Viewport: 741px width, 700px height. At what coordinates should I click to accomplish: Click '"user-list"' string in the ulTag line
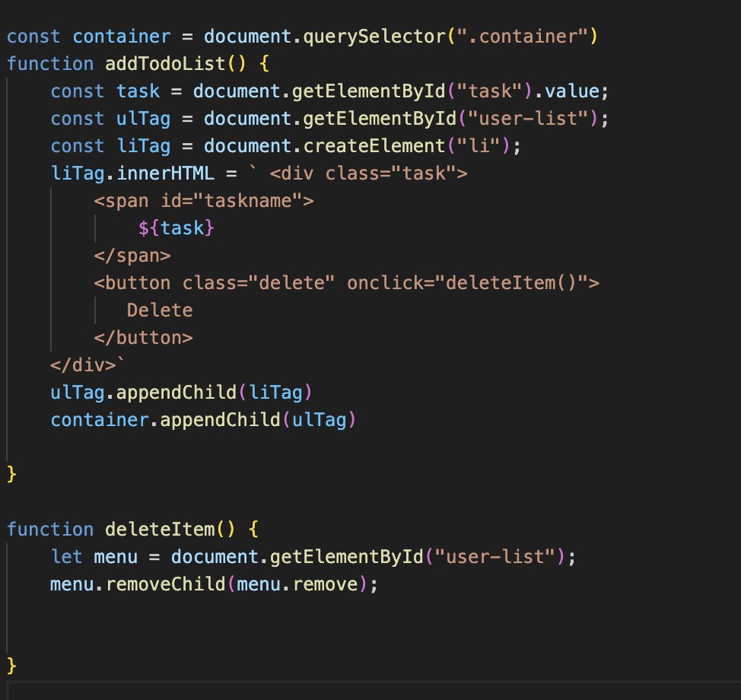pos(528,119)
